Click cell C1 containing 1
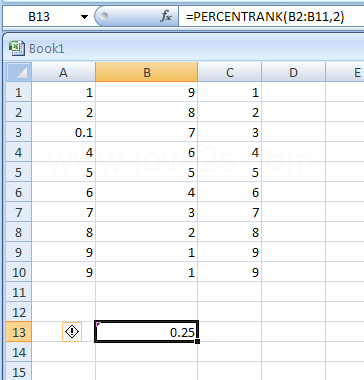 [x=230, y=92]
